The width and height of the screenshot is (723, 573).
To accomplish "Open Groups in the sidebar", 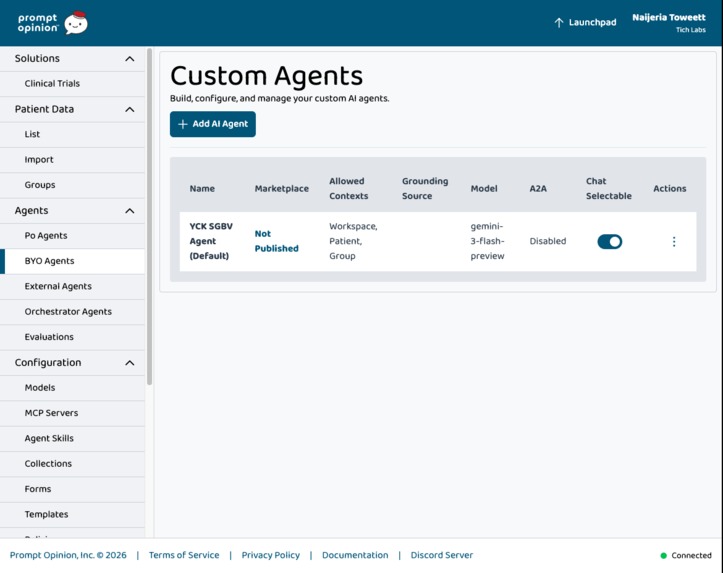I will pyautogui.click(x=72, y=185).
